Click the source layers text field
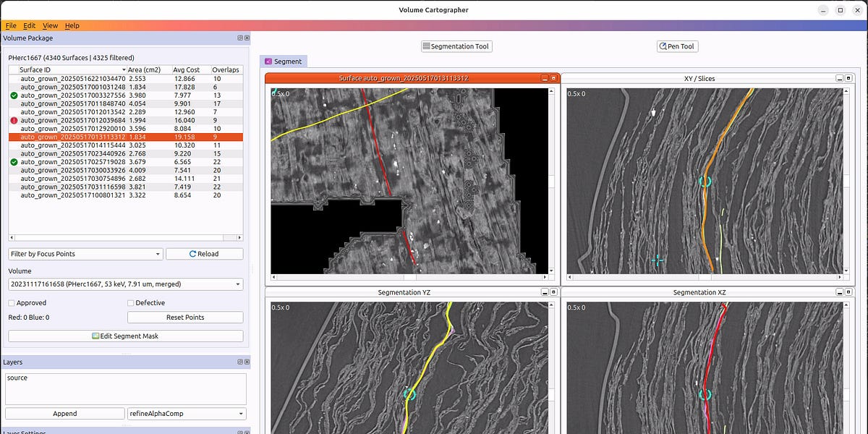 point(126,388)
